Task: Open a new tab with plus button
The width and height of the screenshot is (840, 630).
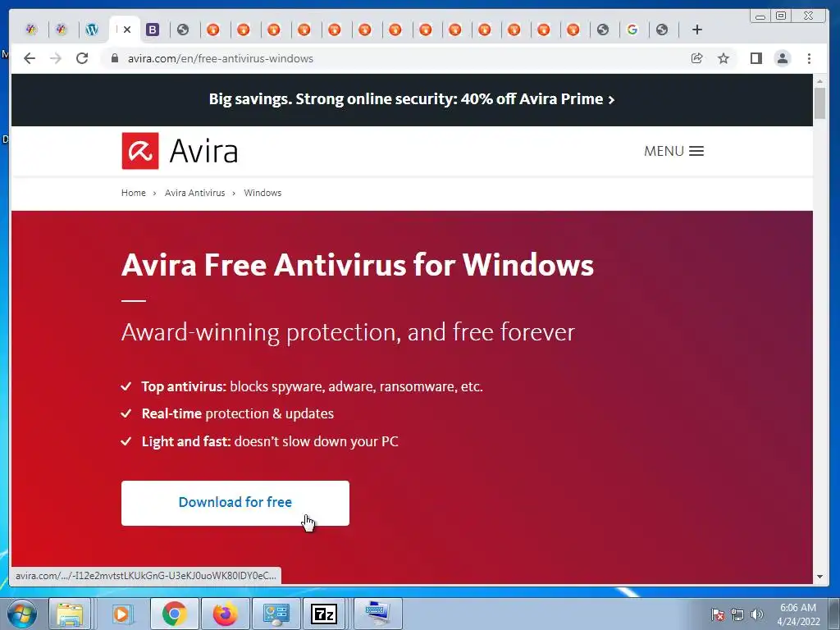Action: 697,30
